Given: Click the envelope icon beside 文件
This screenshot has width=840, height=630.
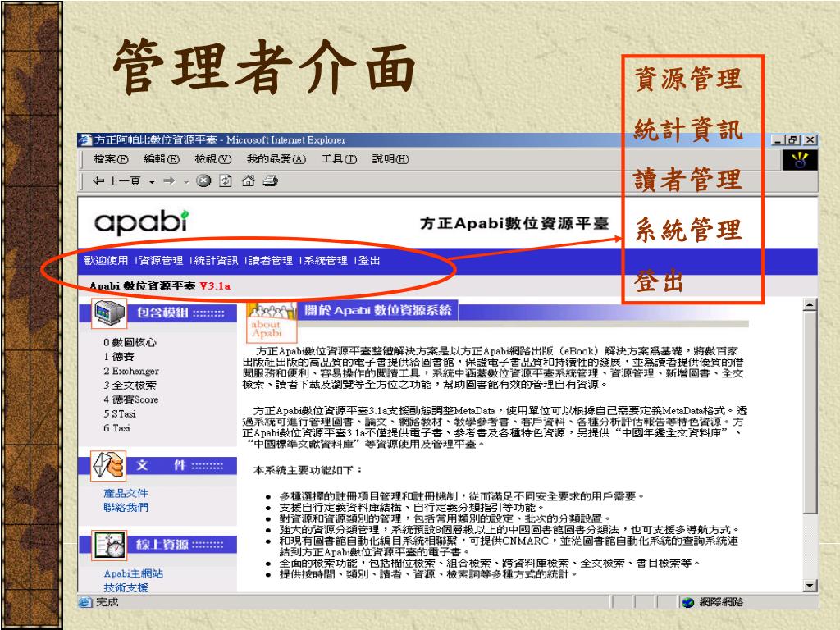Looking at the screenshot, I should coord(109,466).
